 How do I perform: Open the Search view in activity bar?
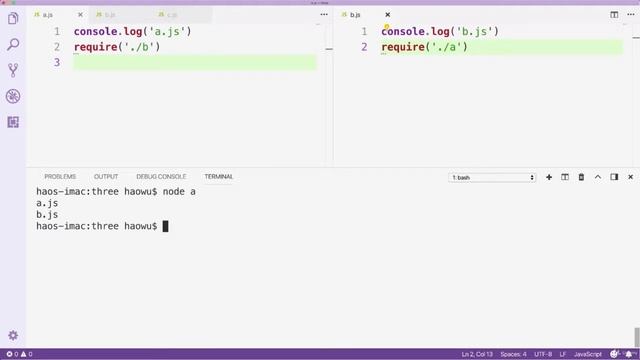point(13,44)
